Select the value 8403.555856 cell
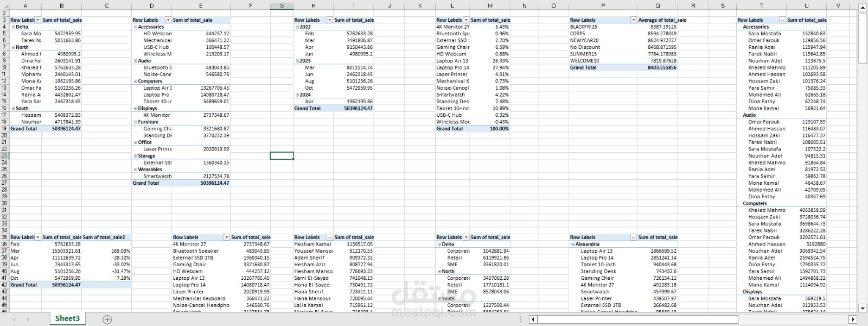This screenshot has width=868, height=326. (x=658, y=67)
